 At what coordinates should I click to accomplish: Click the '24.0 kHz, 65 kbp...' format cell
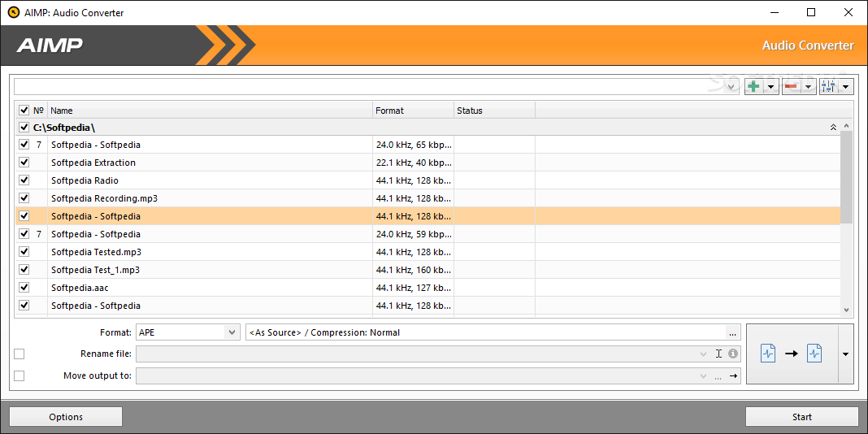click(414, 145)
